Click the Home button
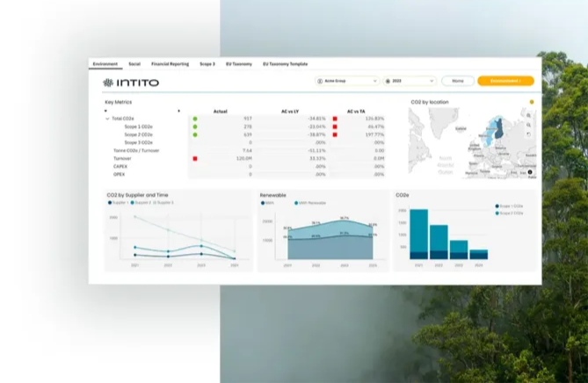588x383 pixels. point(458,81)
